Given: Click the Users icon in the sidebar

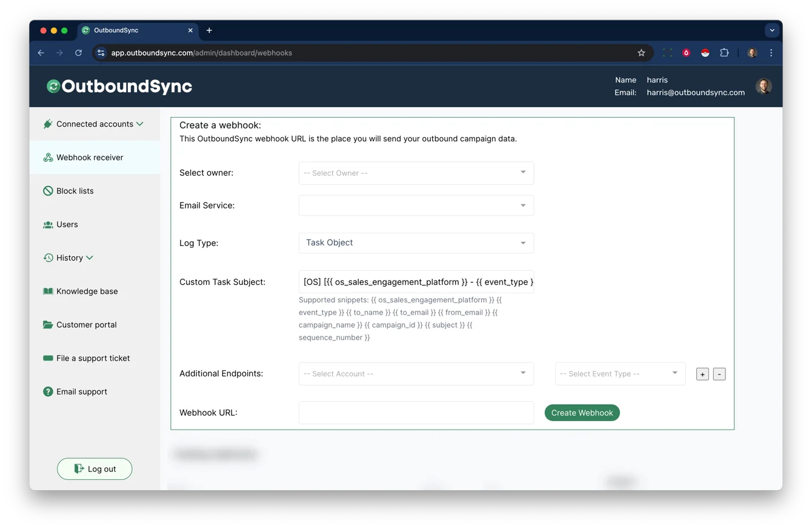Looking at the screenshot, I should point(48,224).
